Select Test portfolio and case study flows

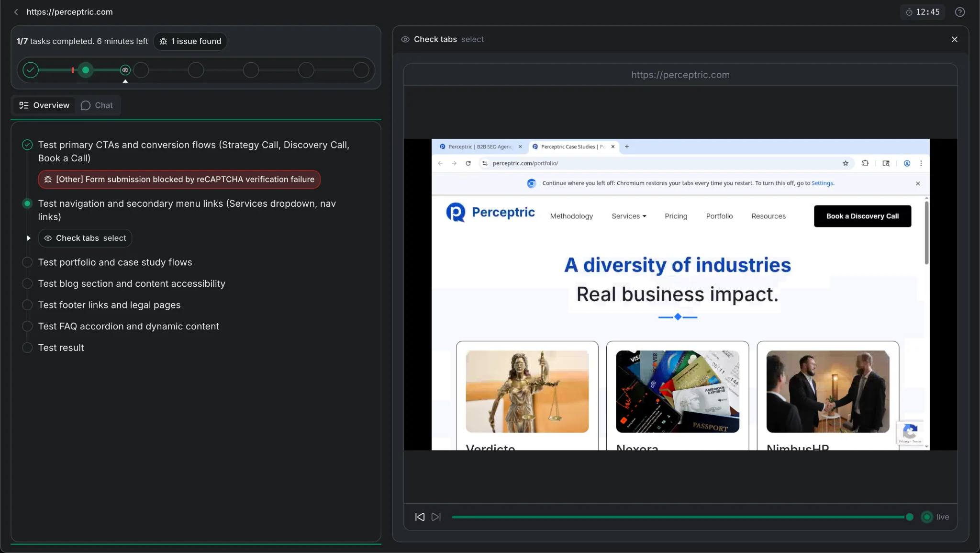click(x=115, y=262)
